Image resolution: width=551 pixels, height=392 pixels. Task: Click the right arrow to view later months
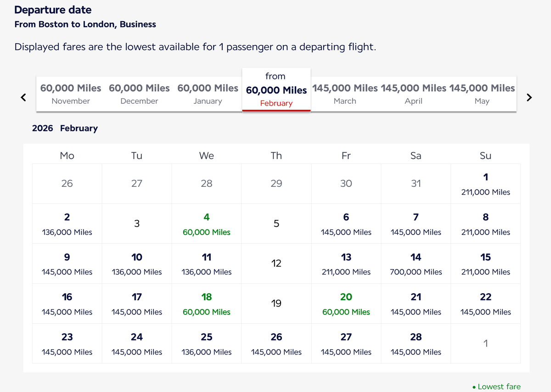click(529, 97)
